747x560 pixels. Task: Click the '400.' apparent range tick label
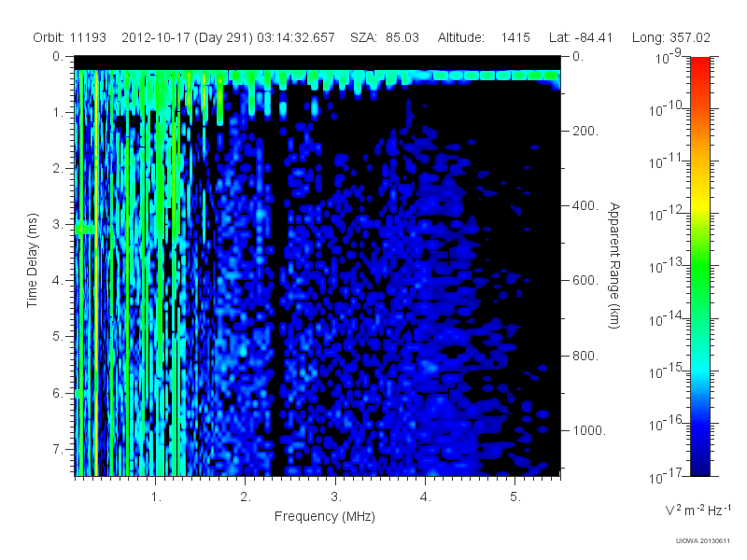[585, 205]
